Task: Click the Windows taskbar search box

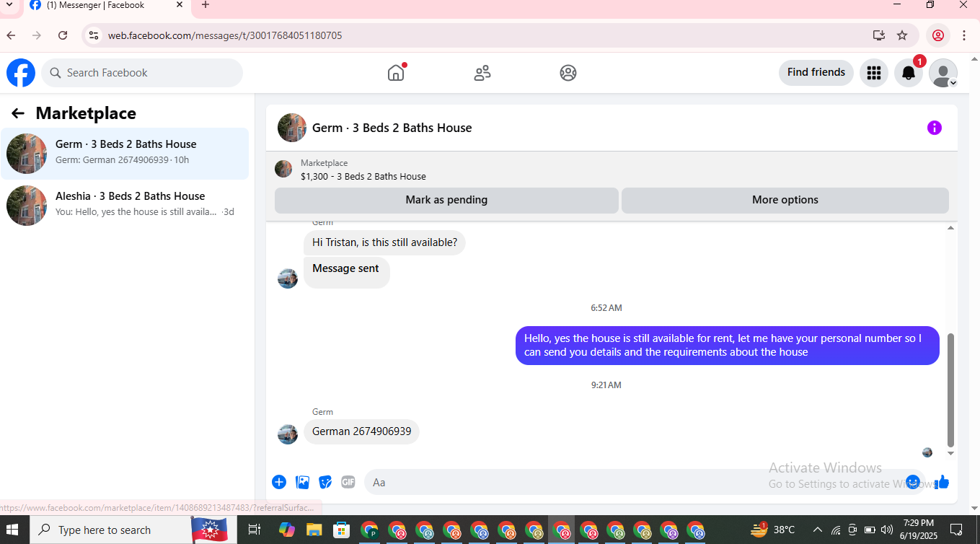Action: coord(133,530)
